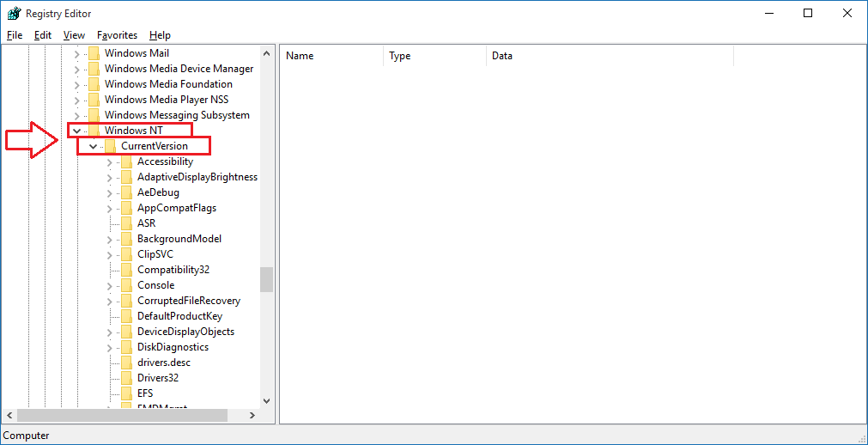The height and width of the screenshot is (445, 868).
Task: Expand the Windows Mail key
Action: (77, 54)
